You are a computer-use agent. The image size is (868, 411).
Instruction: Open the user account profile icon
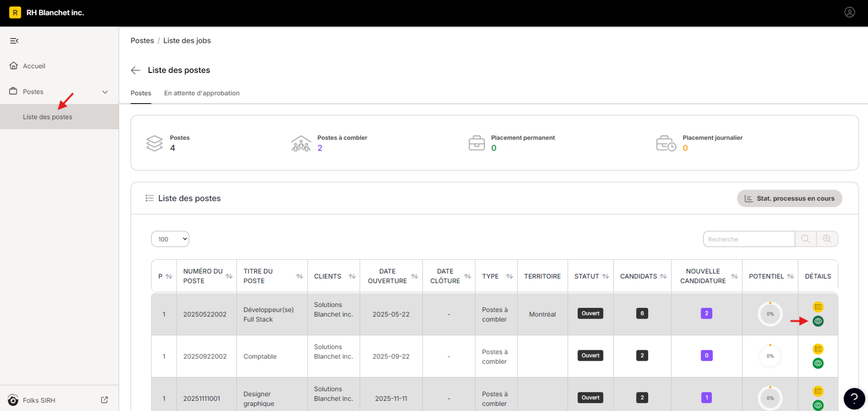point(849,13)
